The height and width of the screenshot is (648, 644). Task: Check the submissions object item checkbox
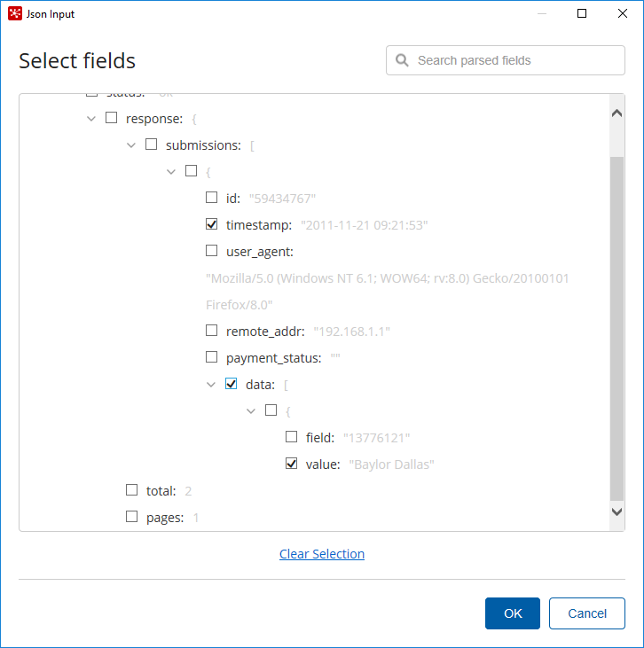point(191,171)
